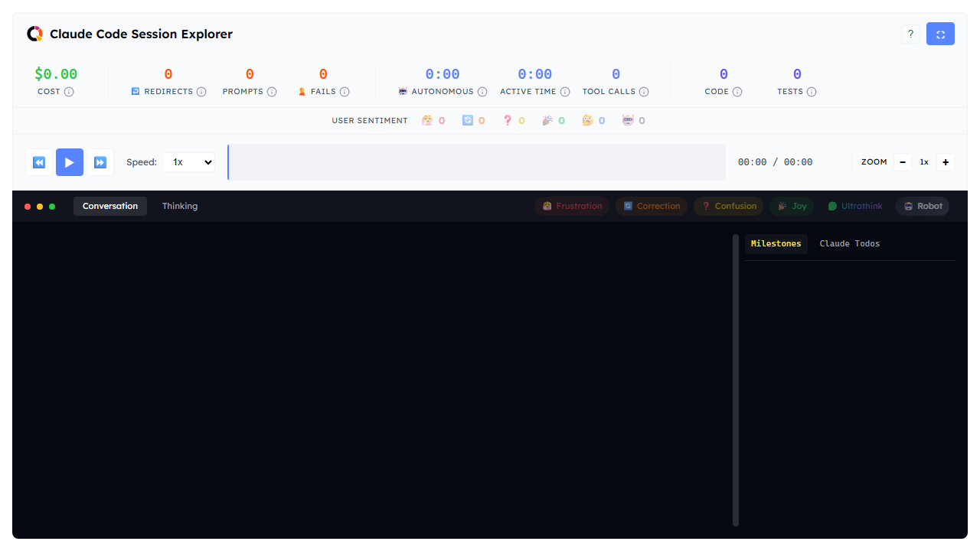Click the play button

69,162
